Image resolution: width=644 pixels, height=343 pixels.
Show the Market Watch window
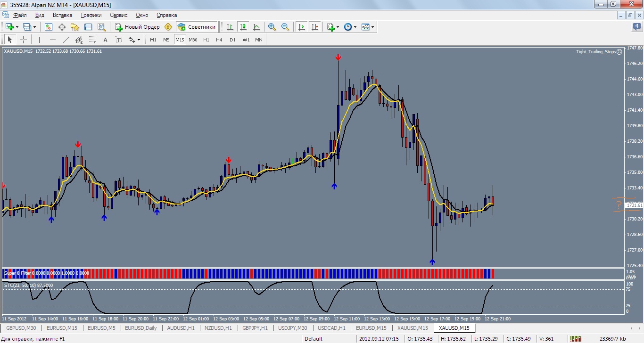(x=49, y=27)
